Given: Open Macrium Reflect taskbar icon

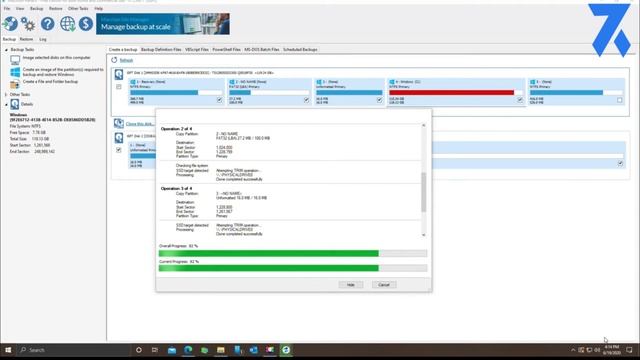Looking at the screenshot, I should pos(286,350).
